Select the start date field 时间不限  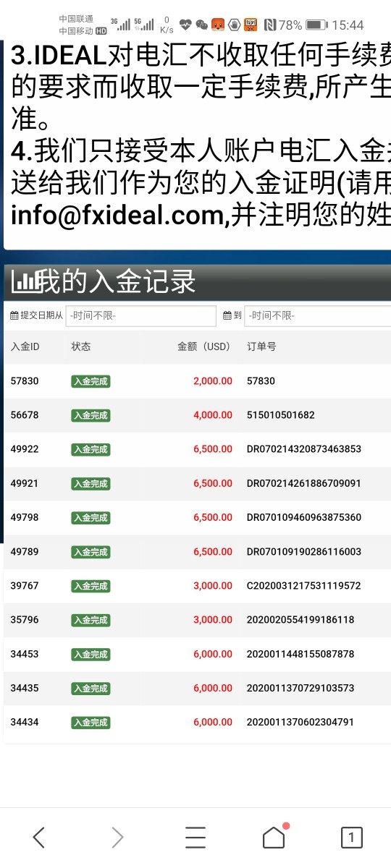(x=141, y=316)
